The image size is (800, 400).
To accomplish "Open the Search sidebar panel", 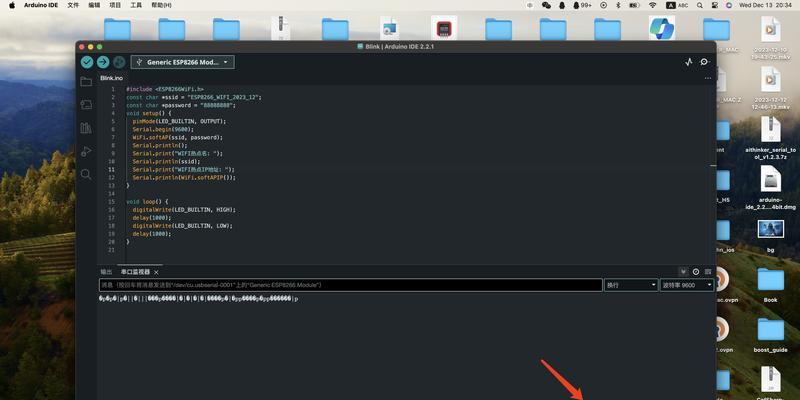I will coord(86,174).
